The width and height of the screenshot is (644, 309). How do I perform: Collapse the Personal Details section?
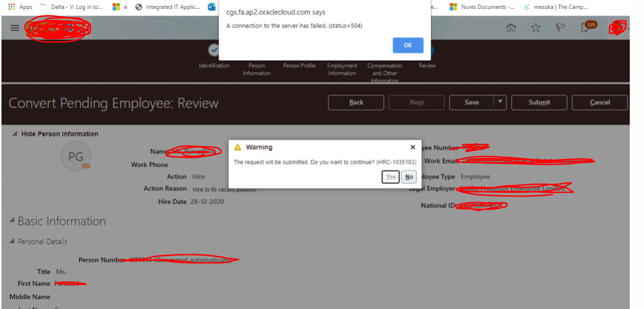[11, 241]
